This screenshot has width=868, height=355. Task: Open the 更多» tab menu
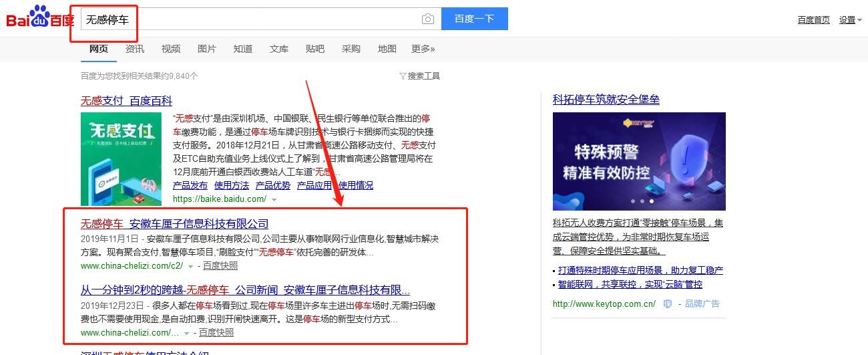click(x=423, y=49)
